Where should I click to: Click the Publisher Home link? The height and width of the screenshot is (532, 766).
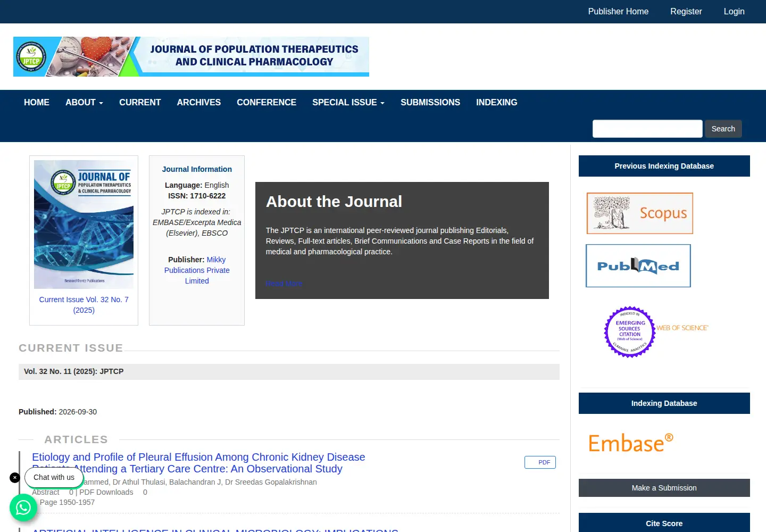(618, 12)
